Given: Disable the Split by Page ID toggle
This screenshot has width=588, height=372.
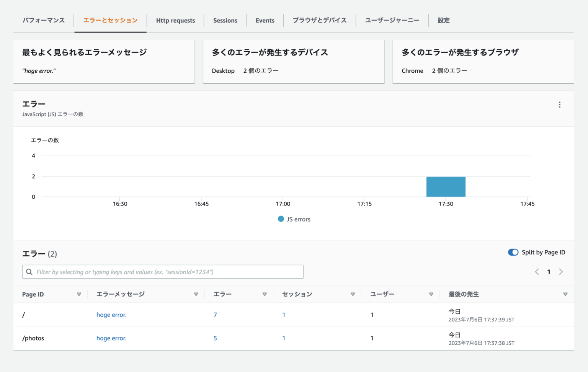Looking at the screenshot, I should [513, 252].
